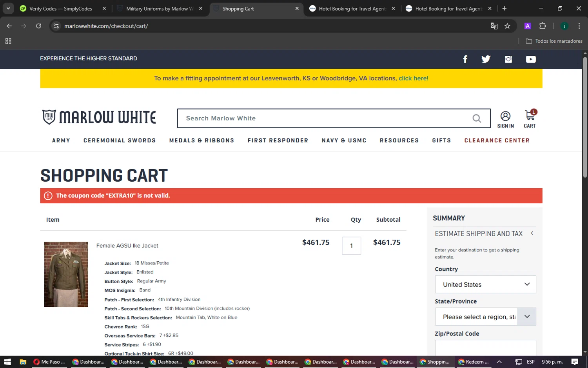The width and height of the screenshot is (588, 368).
Task: Open the notification center icon
Action: [x=575, y=362]
